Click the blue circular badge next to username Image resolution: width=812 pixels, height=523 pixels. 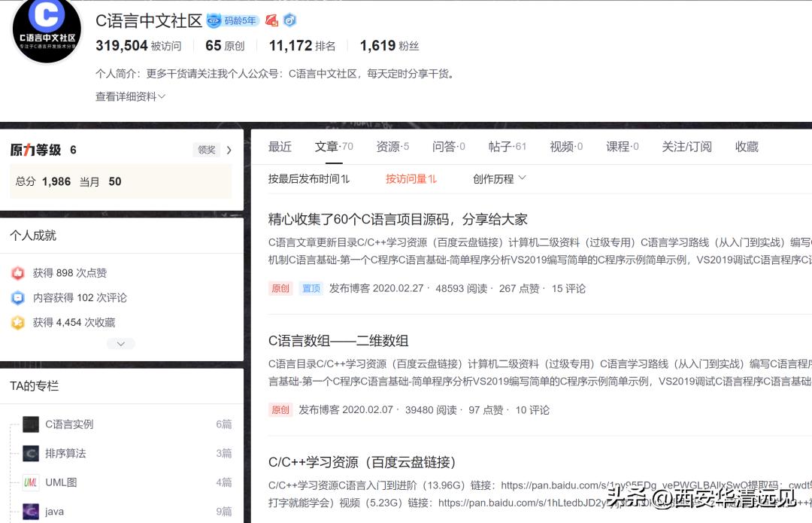coord(289,21)
